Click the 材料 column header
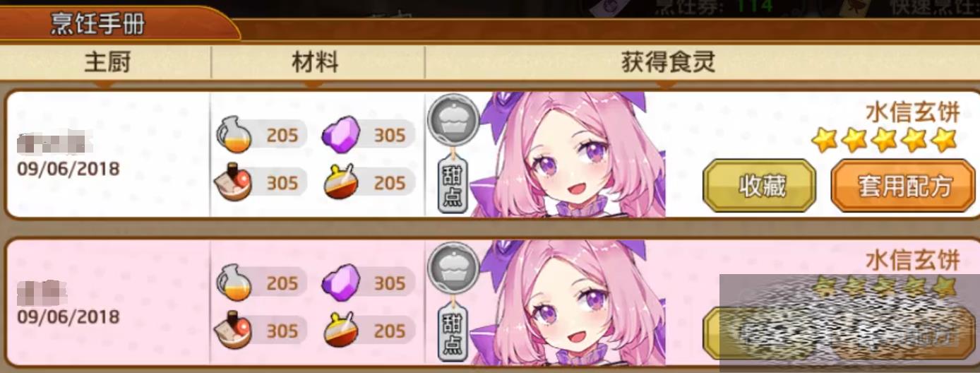The width and height of the screenshot is (980, 373). (316, 63)
